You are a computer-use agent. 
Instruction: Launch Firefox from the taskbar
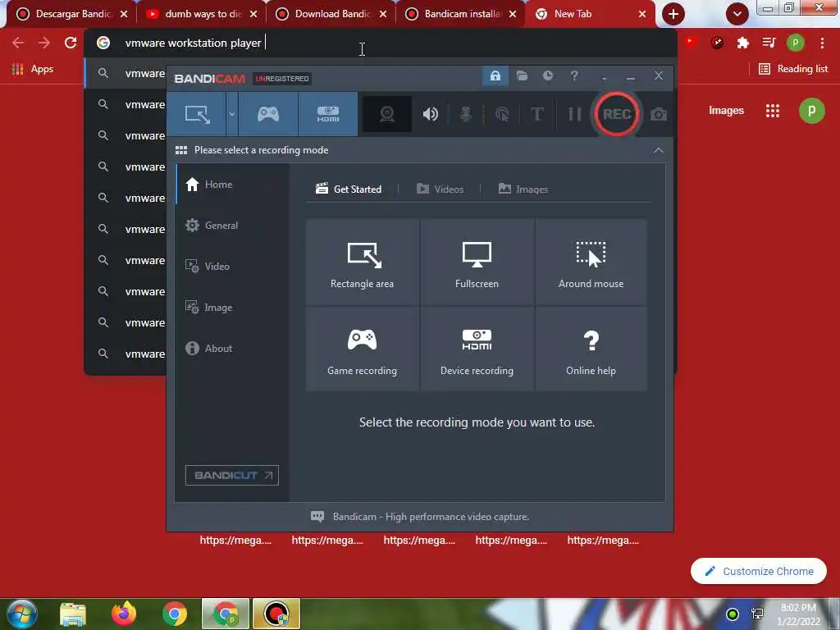pyautogui.click(x=124, y=614)
